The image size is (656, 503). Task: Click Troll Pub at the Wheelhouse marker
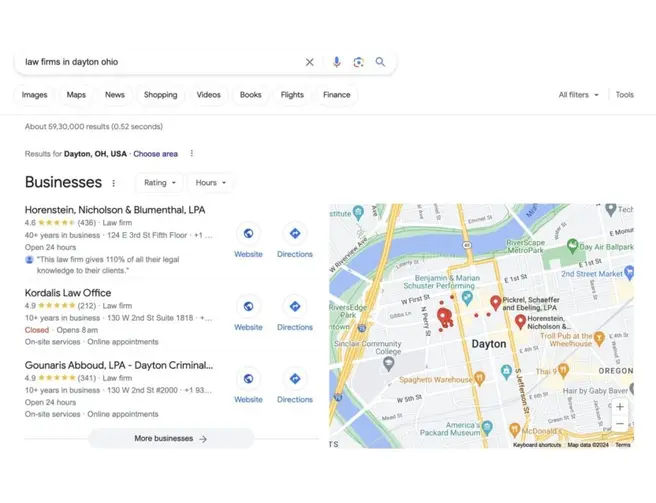coord(599,338)
